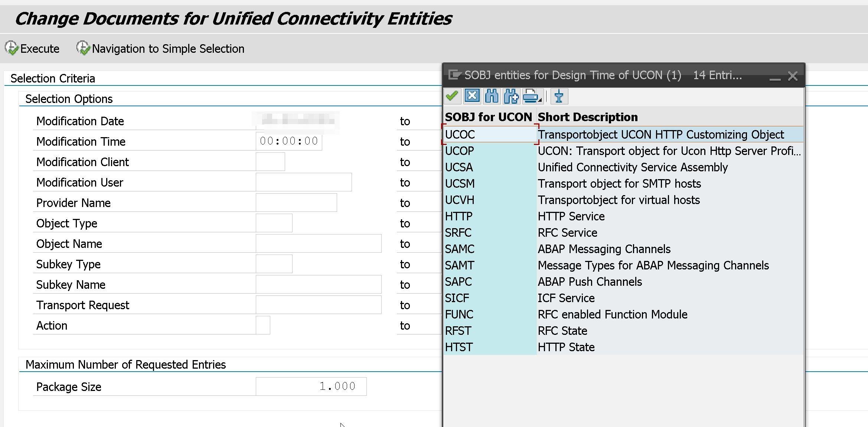Select the UCVH entry
The width and height of the screenshot is (868, 427).
(x=490, y=200)
